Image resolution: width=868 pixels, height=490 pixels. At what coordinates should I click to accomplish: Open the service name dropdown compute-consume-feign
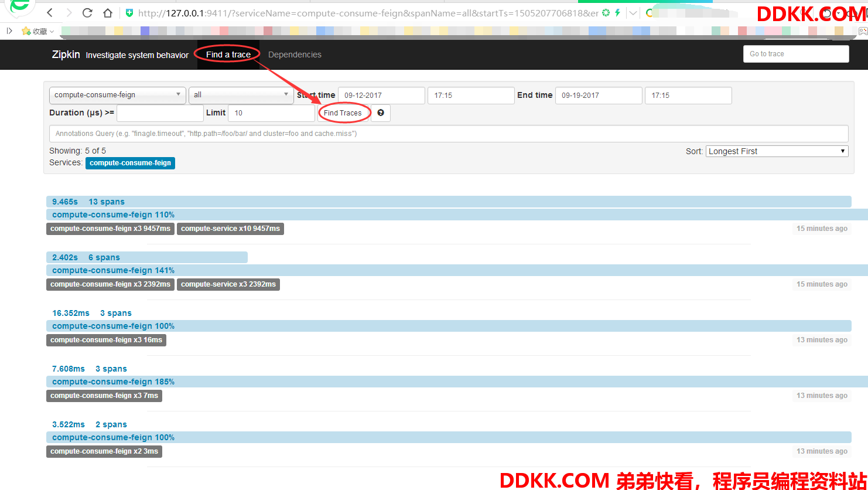(118, 95)
